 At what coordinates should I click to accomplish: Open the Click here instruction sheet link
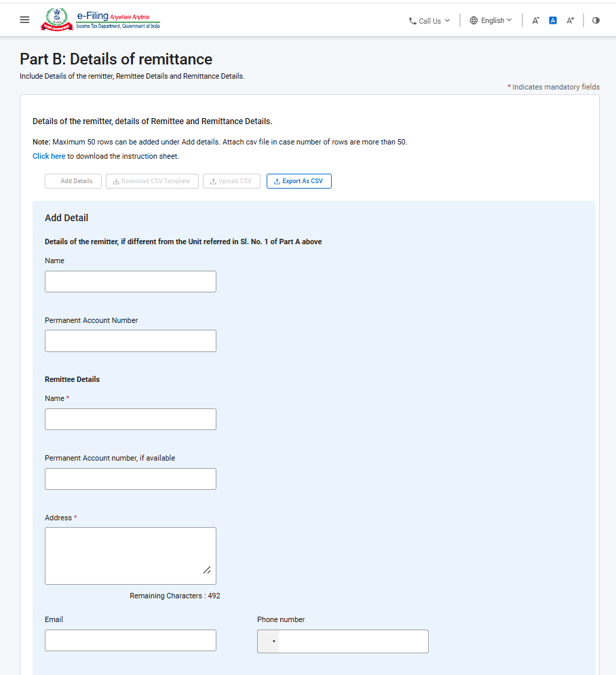click(49, 156)
